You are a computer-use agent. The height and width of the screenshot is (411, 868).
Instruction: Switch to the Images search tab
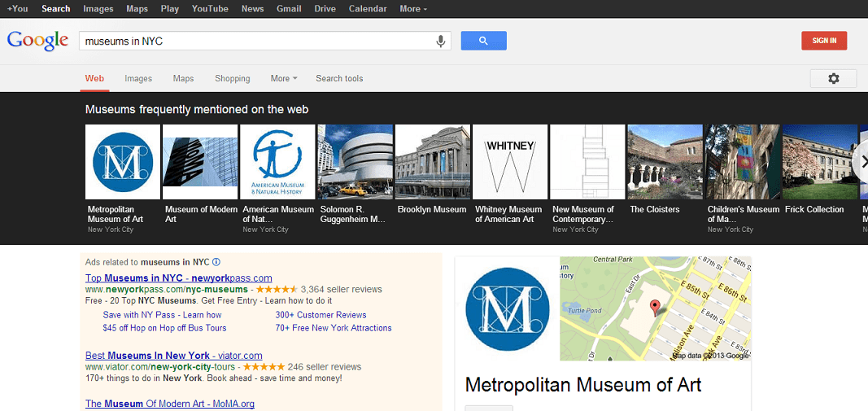pos(138,79)
